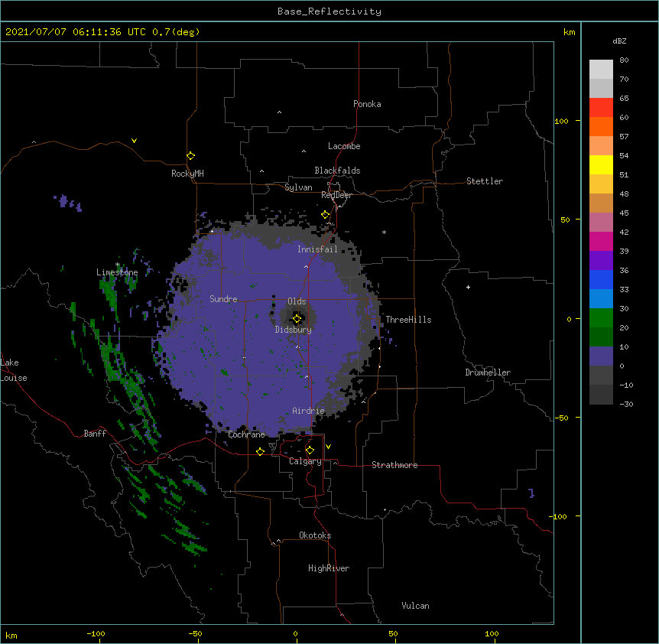Select the light gray 80 dBZ swatch
The image size is (659, 644).
tap(601, 69)
